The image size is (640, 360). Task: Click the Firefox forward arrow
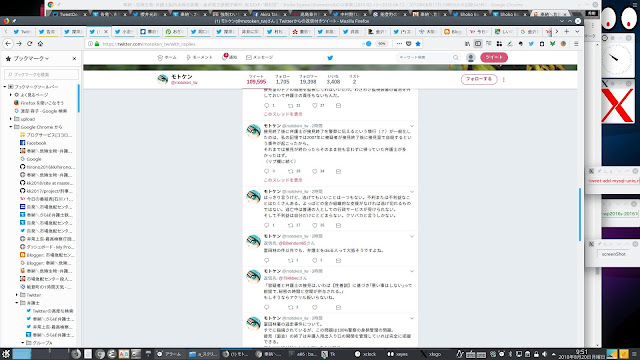[x=19, y=44]
